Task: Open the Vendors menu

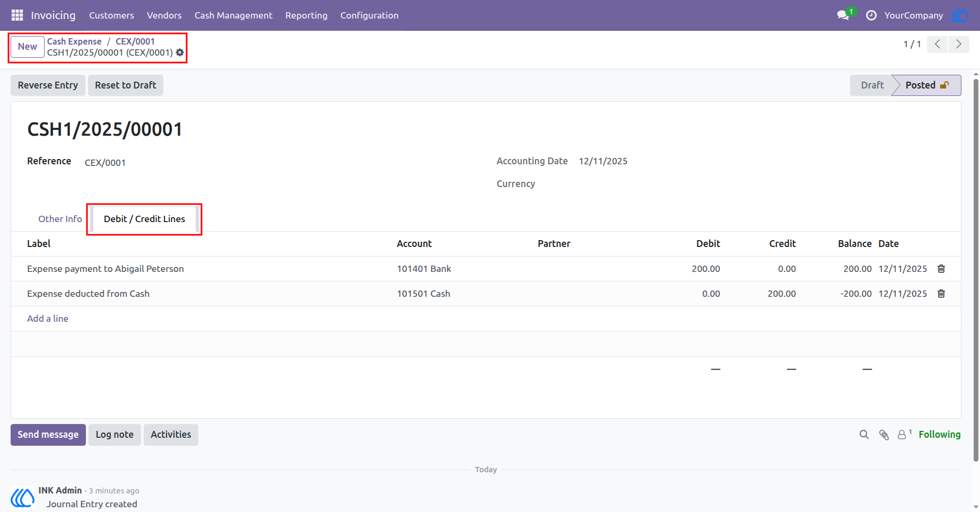Action: pos(164,15)
